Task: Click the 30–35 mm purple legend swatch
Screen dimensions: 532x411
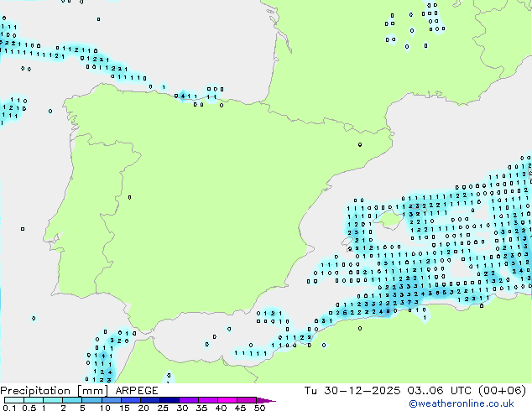Action: 189,400
